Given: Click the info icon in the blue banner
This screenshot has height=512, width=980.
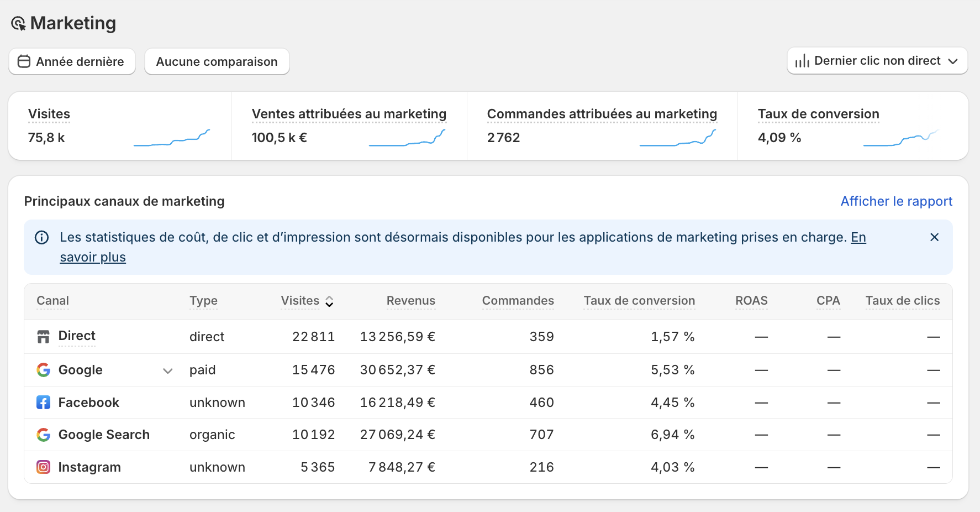Looking at the screenshot, I should tap(41, 238).
